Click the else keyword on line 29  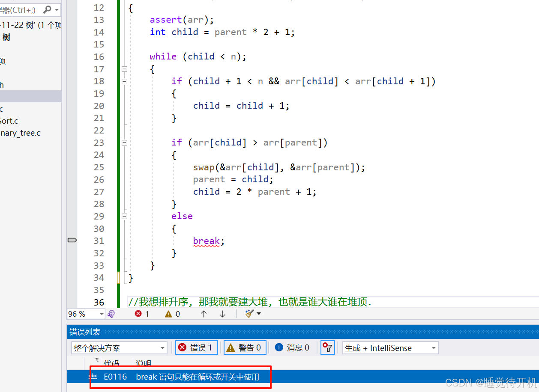tap(182, 216)
